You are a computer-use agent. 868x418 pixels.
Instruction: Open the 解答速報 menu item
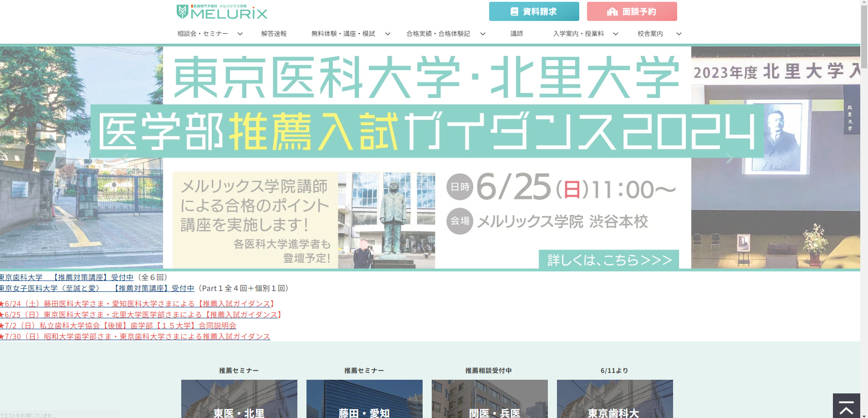tap(274, 34)
